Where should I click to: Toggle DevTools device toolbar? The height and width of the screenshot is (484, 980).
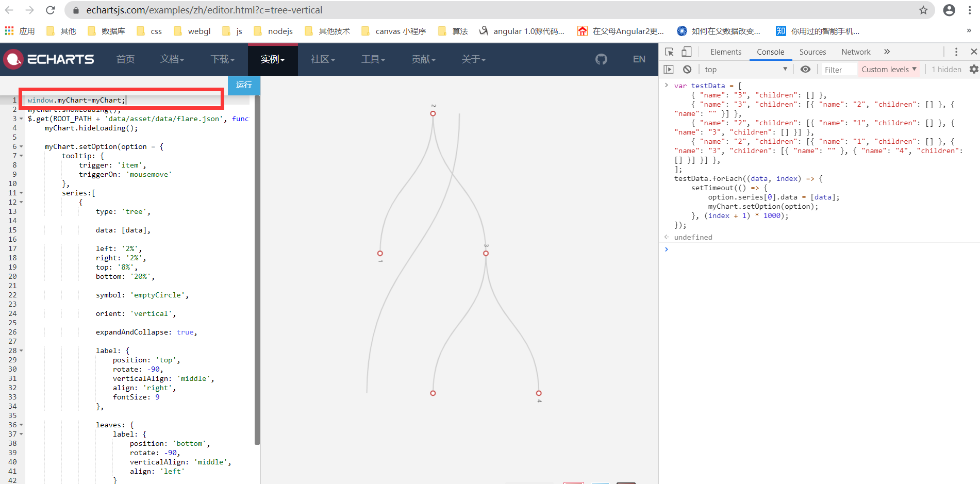tap(686, 52)
